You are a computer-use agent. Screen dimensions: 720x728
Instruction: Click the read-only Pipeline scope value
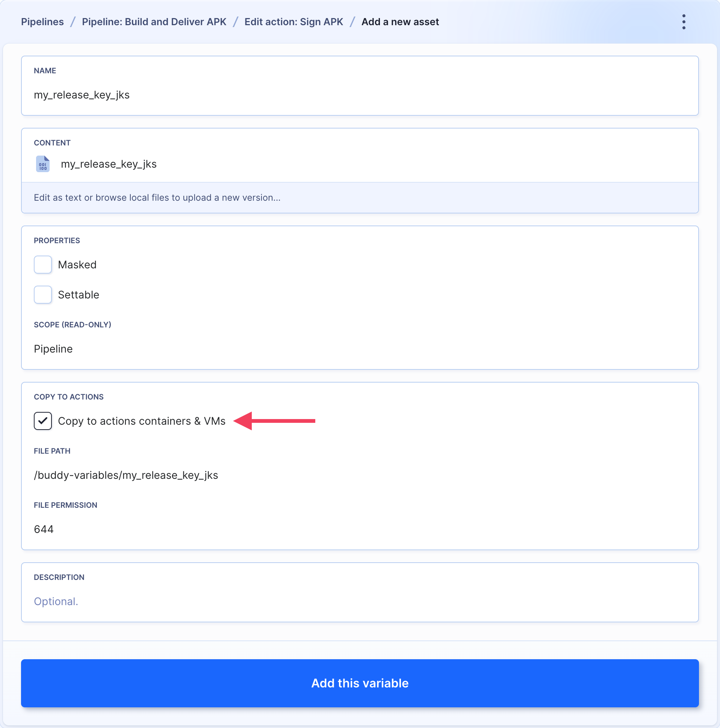click(53, 349)
